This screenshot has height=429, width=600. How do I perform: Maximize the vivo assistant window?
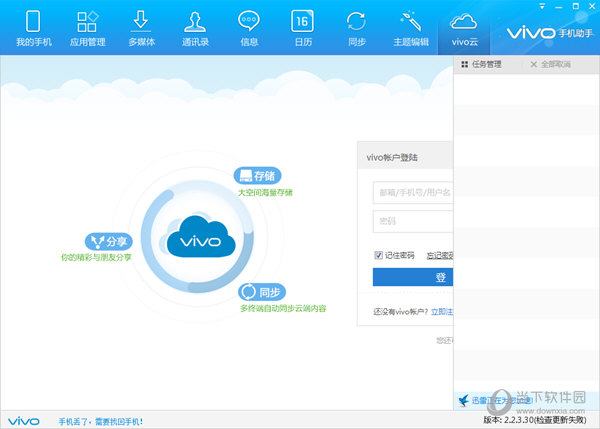coord(576,7)
